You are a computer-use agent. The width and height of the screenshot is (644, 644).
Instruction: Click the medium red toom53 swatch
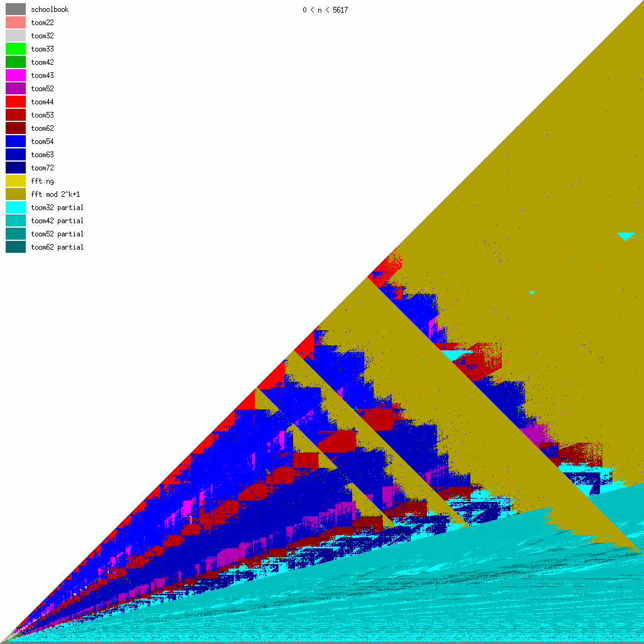(x=16, y=114)
